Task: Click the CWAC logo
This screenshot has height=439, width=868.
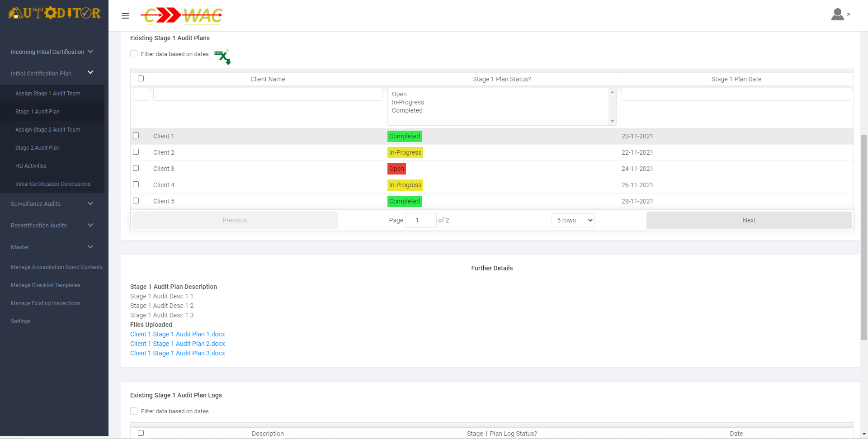Action: (182, 16)
